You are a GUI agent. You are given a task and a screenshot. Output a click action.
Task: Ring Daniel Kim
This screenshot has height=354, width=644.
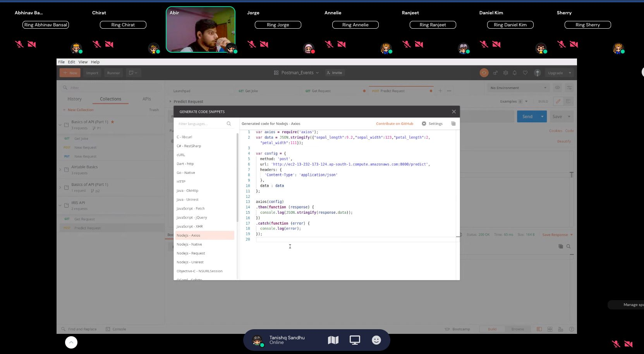click(x=510, y=25)
